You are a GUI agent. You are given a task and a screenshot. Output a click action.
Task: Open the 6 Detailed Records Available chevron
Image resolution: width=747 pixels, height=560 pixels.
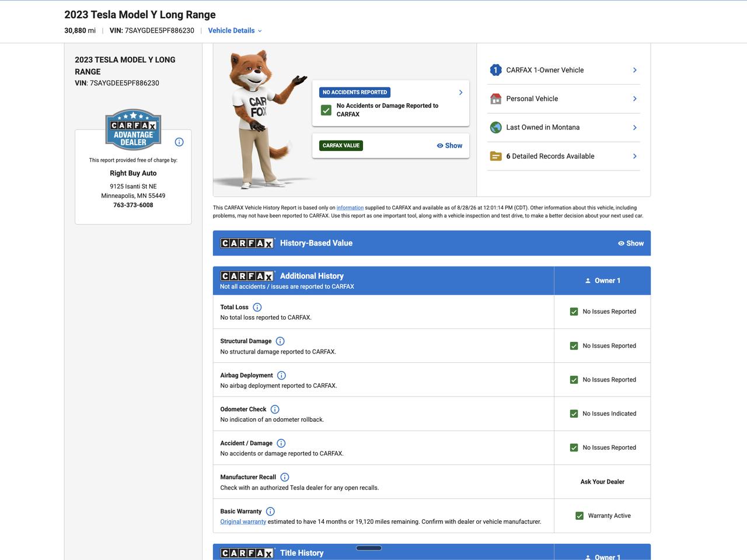click(635, 156)
